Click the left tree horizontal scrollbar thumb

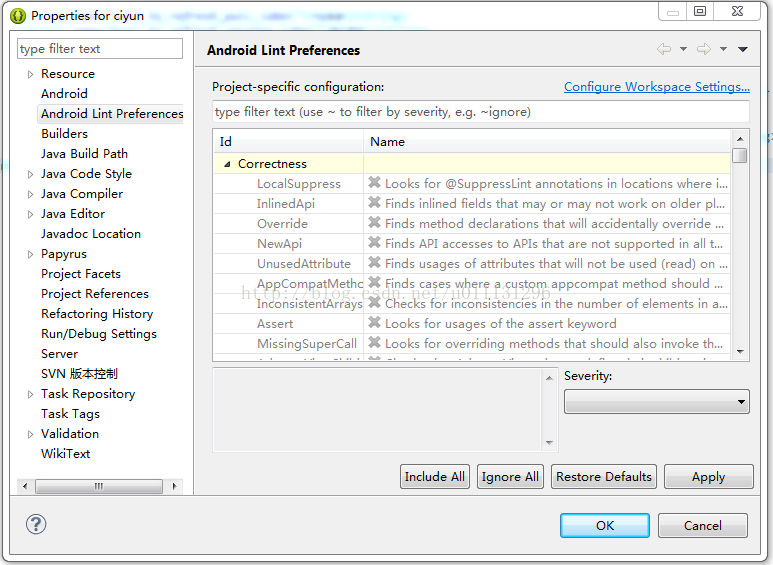99,486
